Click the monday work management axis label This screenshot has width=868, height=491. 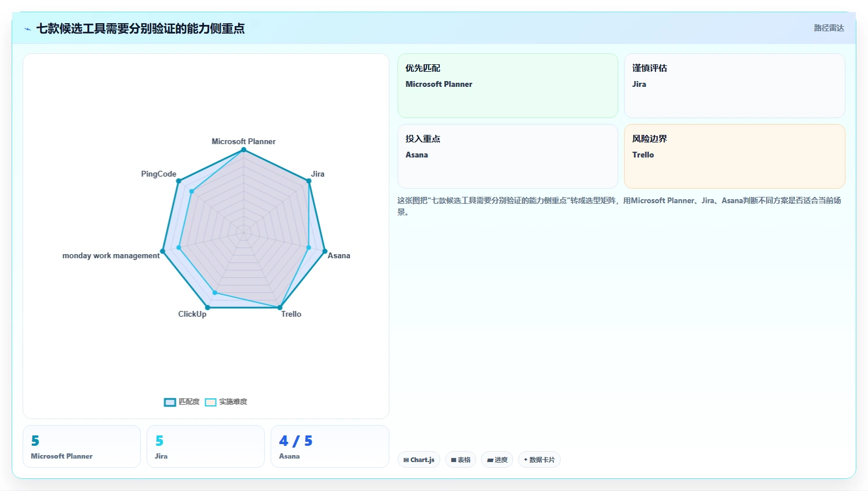click(111, 255)
